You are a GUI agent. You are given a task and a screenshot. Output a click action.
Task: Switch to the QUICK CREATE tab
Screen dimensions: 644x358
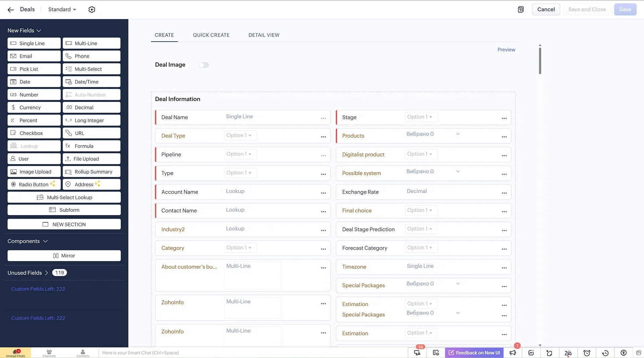(x=211, y=35)
